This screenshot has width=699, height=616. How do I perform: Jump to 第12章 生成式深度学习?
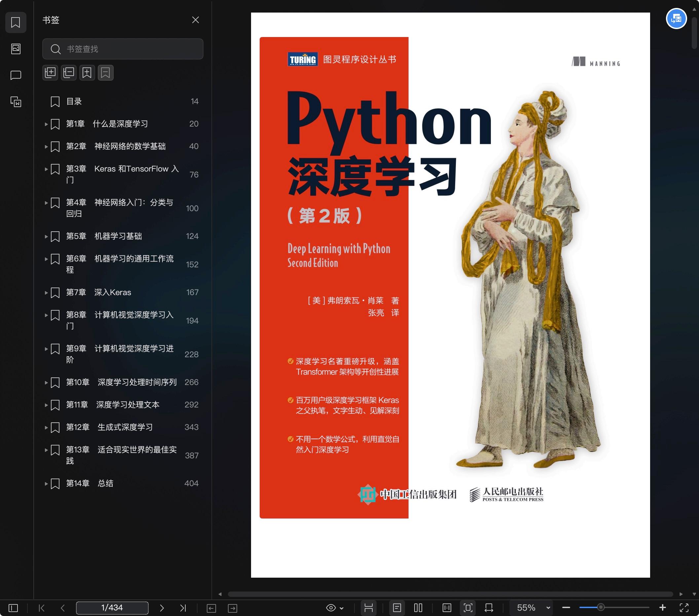click(109, 427)
